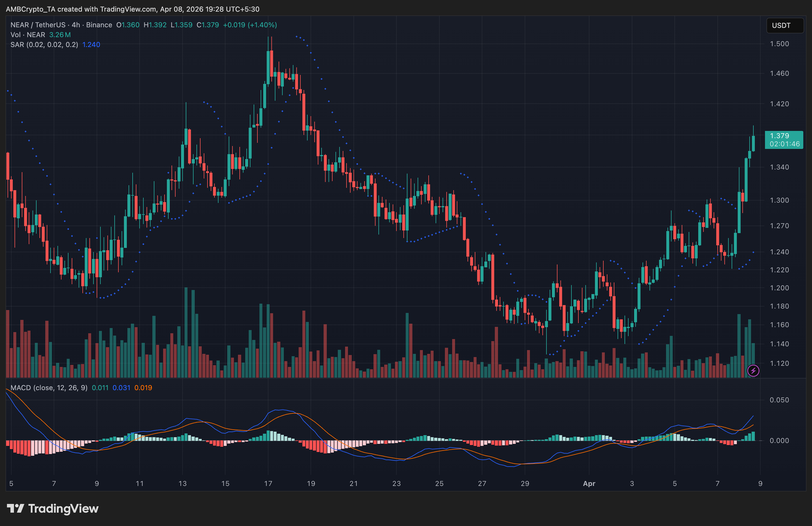Click the SAR (0.02, 0.02, 0.2) legend

coord(44,45)
